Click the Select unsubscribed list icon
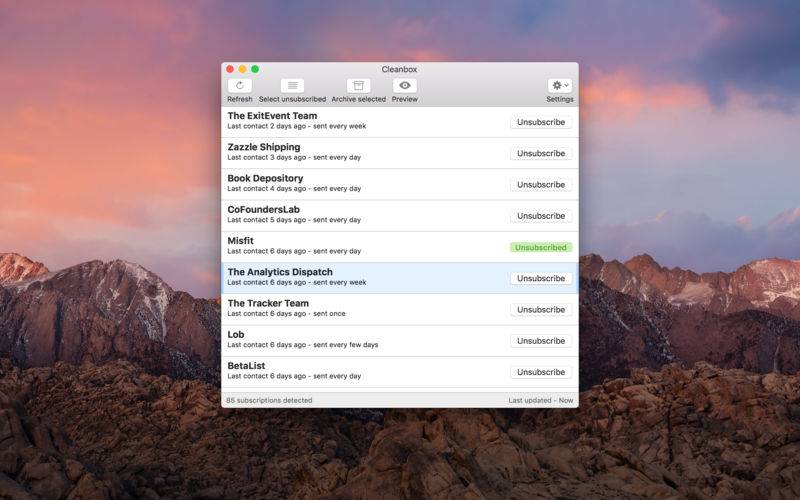This screenshot has width=800, height=500. coord(292,86)
